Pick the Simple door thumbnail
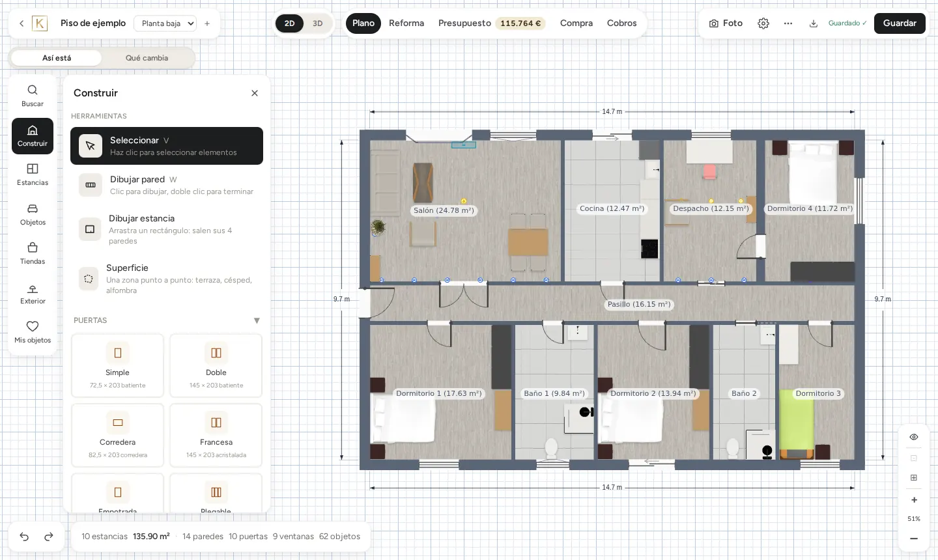938x560 pixels. pyautogui.click(x=117, y=365)
